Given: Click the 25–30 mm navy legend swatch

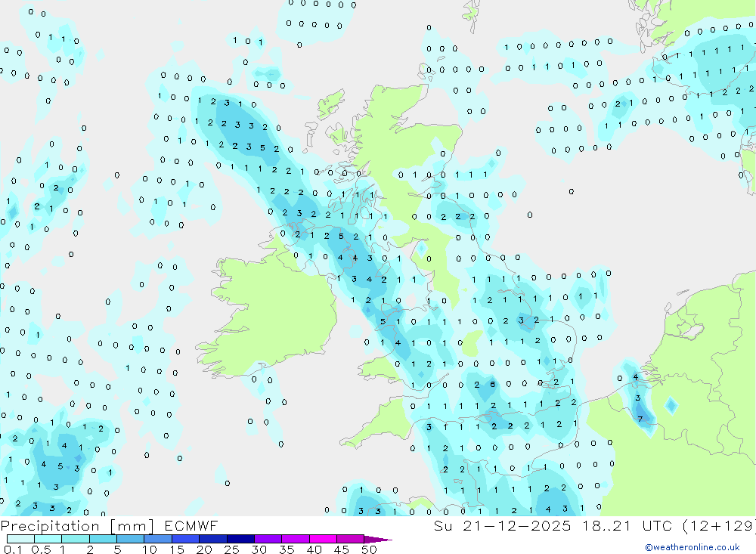Looking at the screenshot, I should (x=240, y=539).
